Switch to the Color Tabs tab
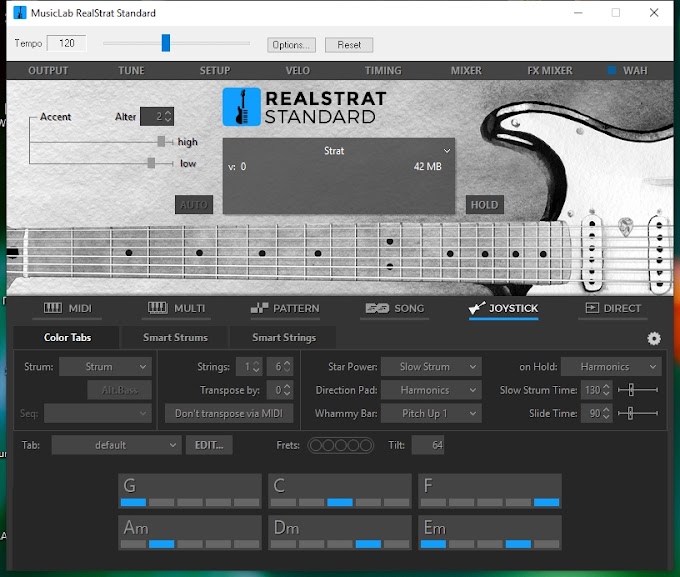Screen dimensions: 680x577 click(67, 338)
